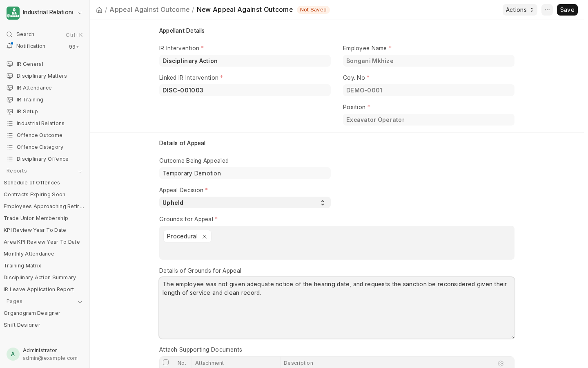Open IR Leave Application Report
The image size is (588, 368).
point(39,289)
